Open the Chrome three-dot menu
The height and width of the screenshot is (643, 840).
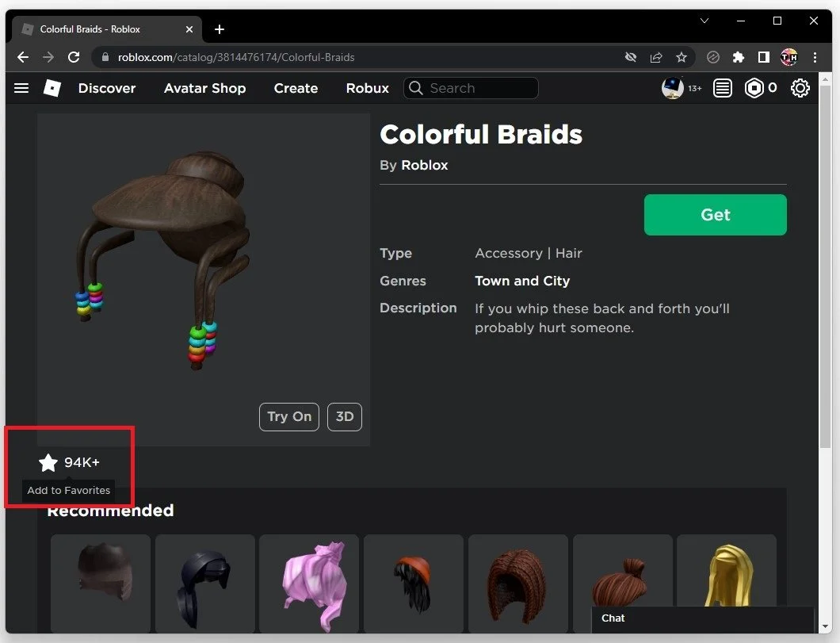[815, 57]
